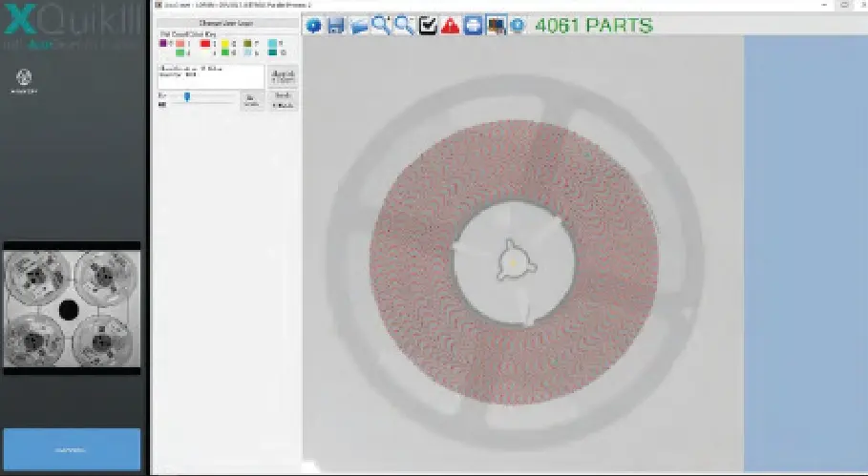
Task: Click the blue slider handle
Action: click(187, 96)
